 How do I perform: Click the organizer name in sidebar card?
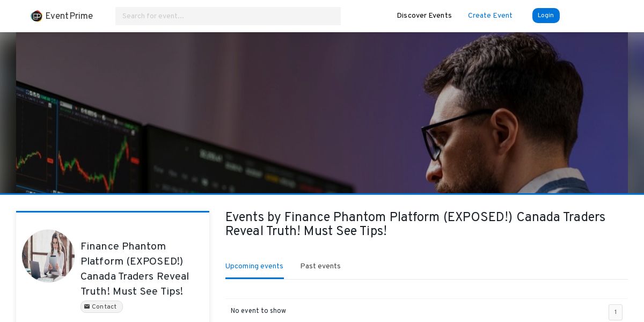[x=135, y=269]
